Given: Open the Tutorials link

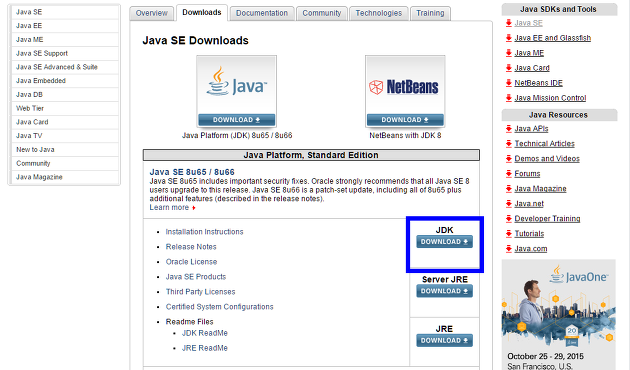Looking at the screenshot, I should pyautogui.click(x=529, y=233).
